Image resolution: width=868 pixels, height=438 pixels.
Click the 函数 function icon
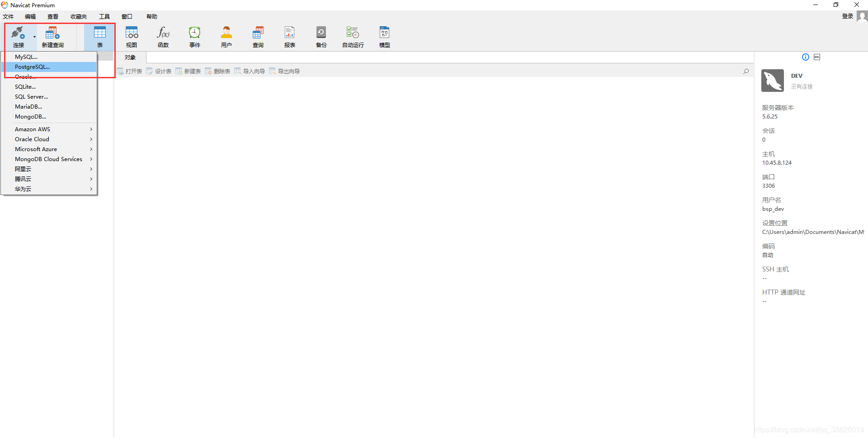point(163,37)
